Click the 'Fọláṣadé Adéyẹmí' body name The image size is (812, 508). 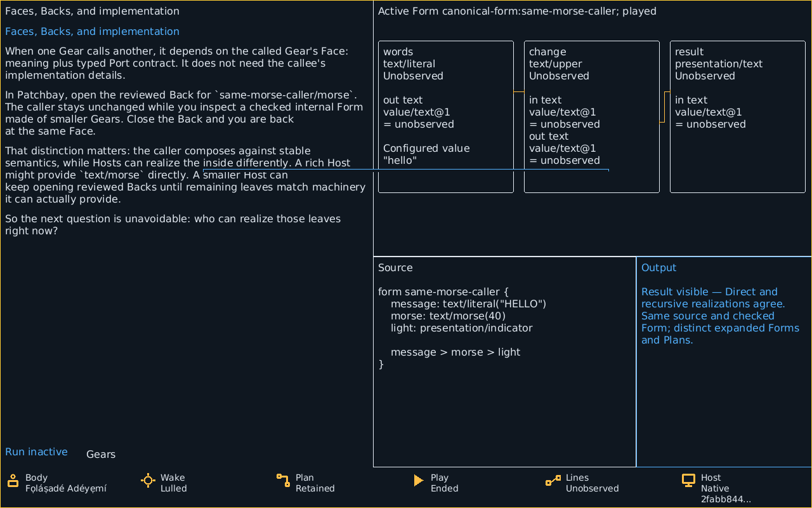click(x=66, y=488)
